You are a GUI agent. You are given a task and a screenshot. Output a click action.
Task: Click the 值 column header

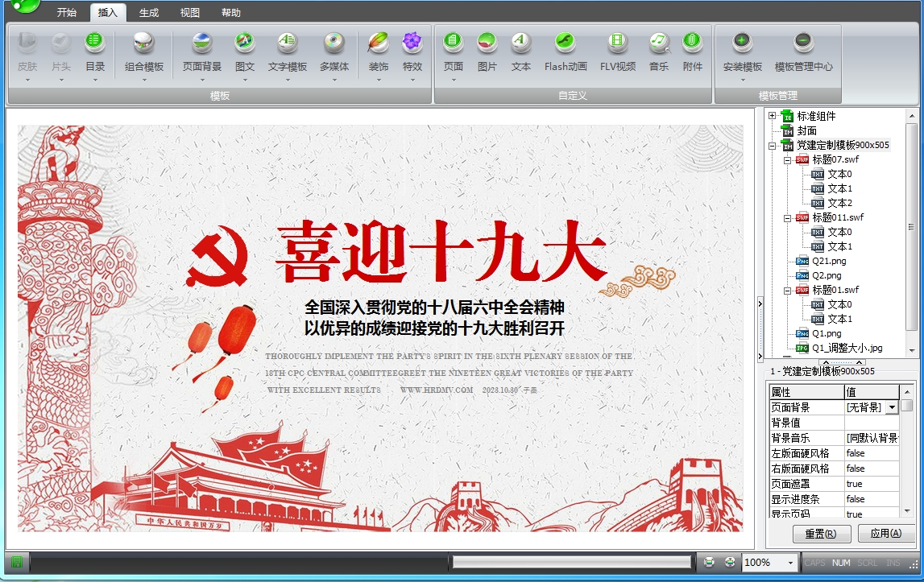coord(872,392)
